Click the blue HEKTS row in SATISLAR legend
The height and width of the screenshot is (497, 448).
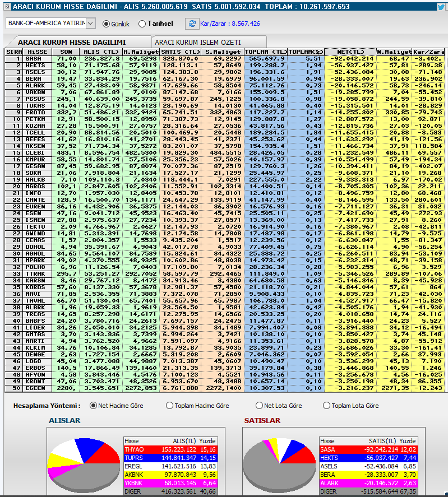click(368, 458)
